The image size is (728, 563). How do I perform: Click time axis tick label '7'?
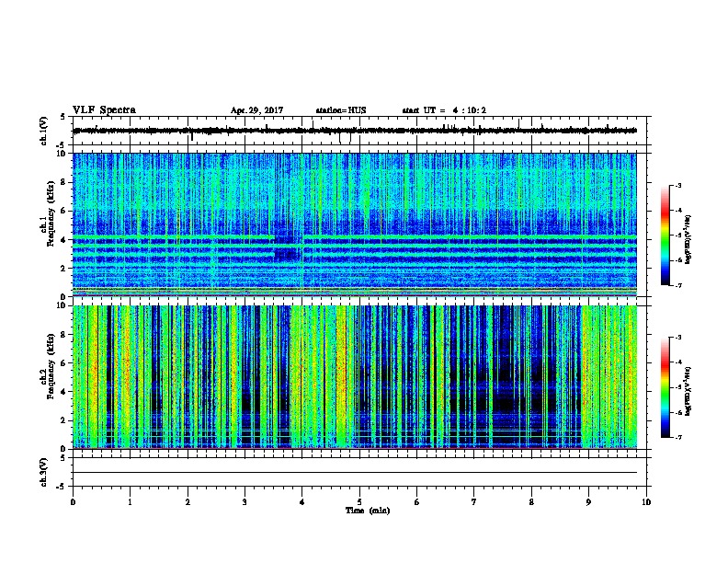click(x=474, y=502)
